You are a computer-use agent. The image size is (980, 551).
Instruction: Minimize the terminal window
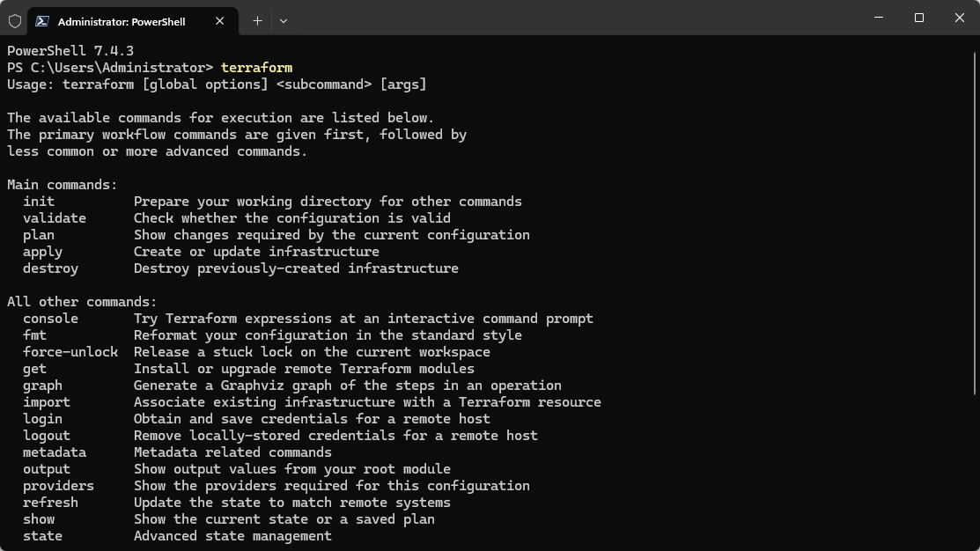click(879, 18)
